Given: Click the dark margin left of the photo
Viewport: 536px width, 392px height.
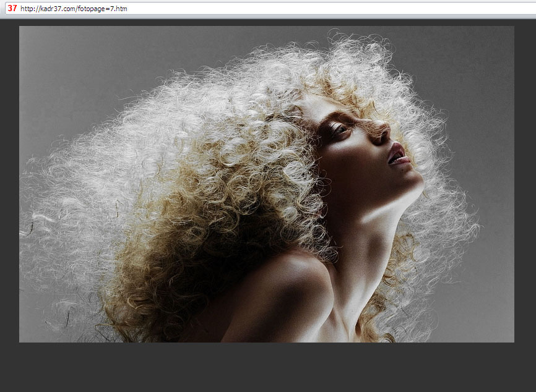Looking at the screenshot, I should [9, 185].
